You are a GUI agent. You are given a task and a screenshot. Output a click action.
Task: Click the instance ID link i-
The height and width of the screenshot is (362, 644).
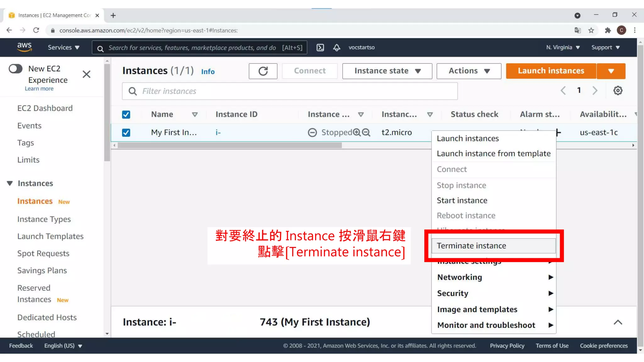point(218,133)
